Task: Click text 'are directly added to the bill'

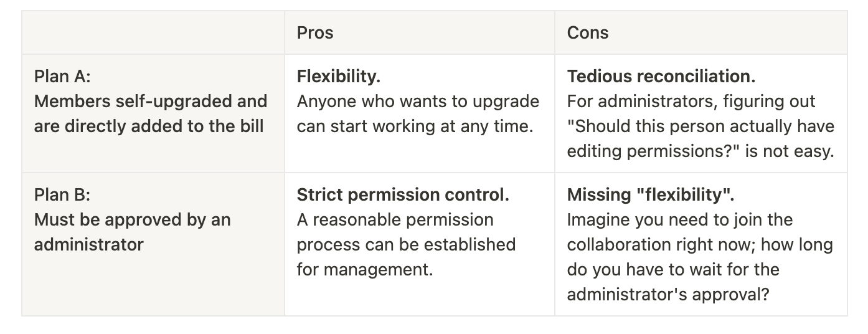Action: [149, 126]
